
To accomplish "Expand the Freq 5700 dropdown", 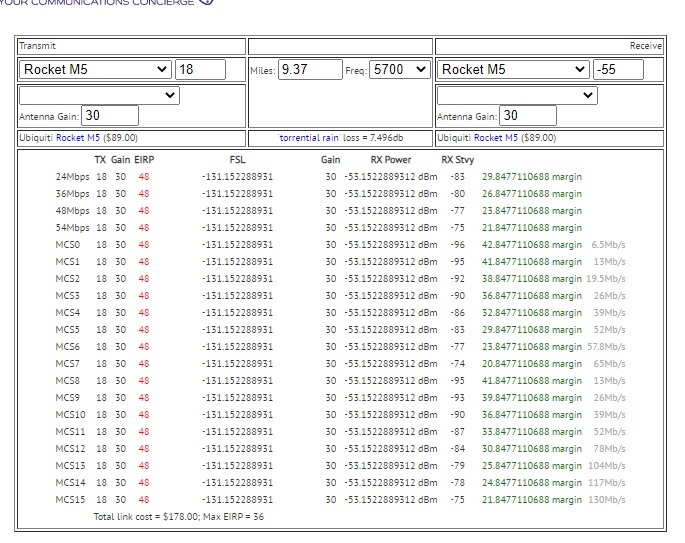I will coord(400,70).
